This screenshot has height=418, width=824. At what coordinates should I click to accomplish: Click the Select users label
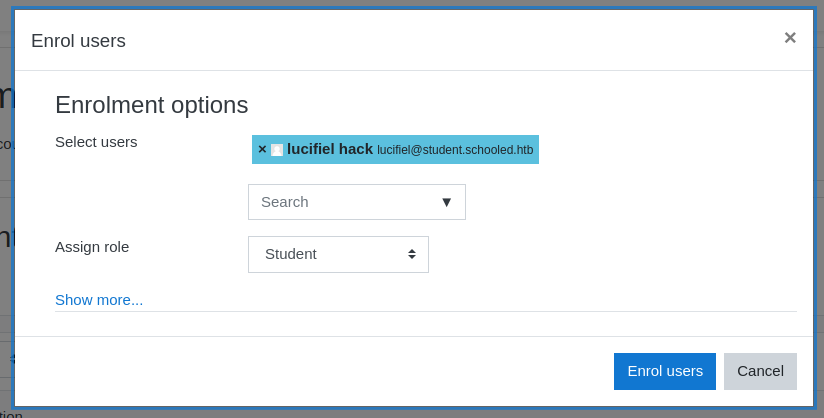click(96, 142)
